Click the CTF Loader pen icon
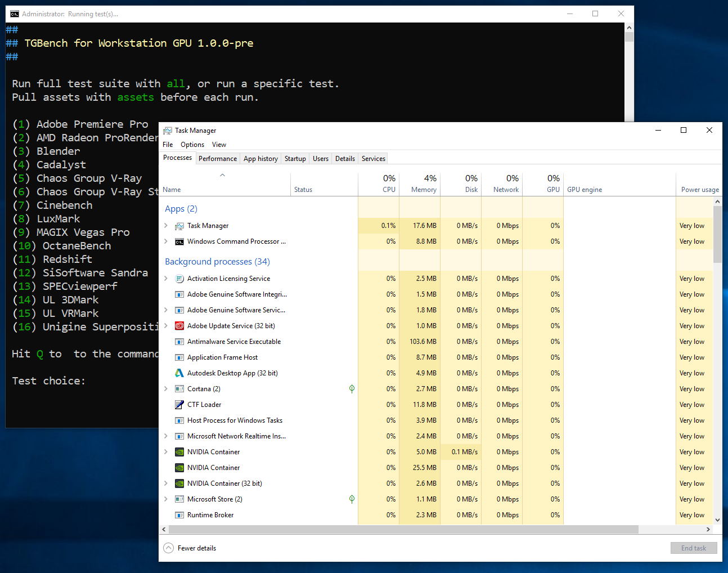Screen dimensions: 728x573 pyautogui.click(x=179, y=405)
